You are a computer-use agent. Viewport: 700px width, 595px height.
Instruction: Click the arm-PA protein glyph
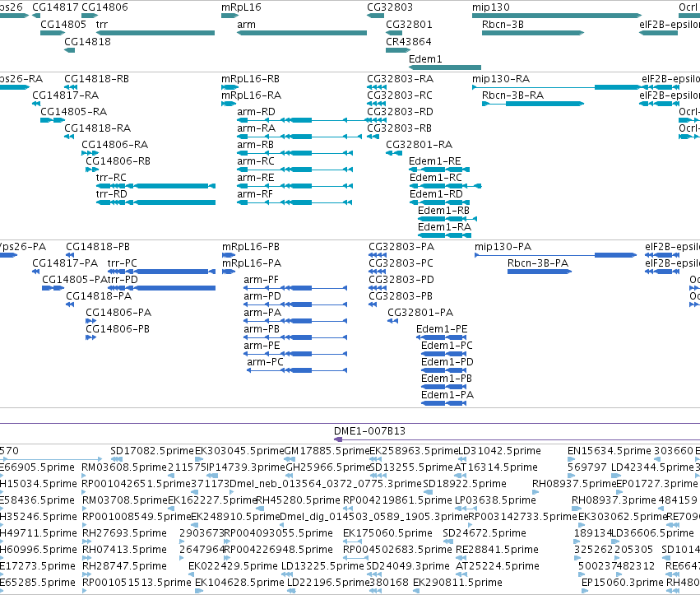pos(295,321)
